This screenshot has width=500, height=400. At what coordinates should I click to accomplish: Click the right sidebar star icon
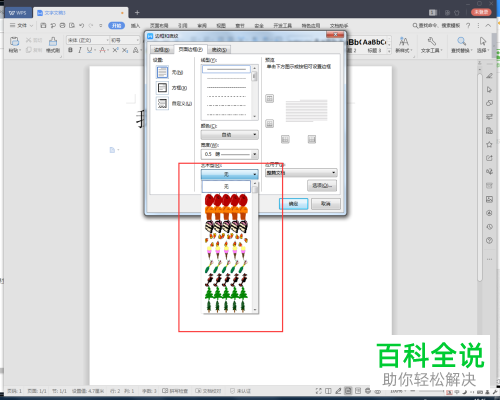point(489,144)
